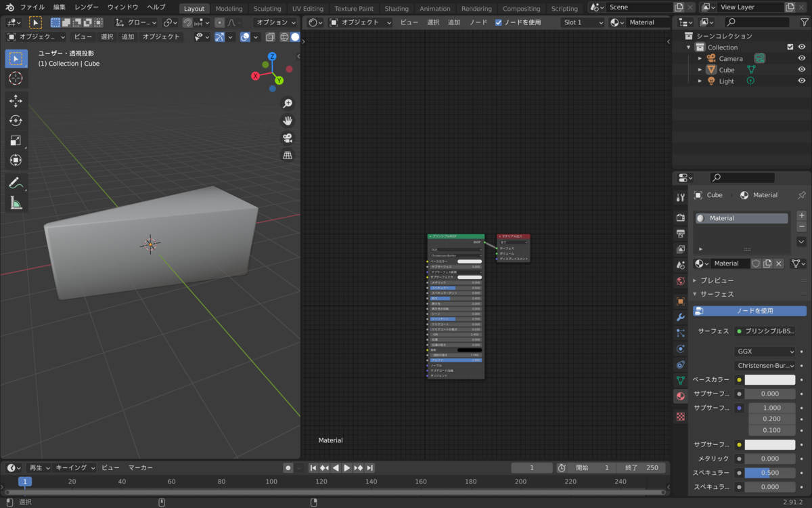This screenshot has height=508, width=812.
Task: Open the Object Data (mesh) properties tab
Action: [x=681, y=381]
